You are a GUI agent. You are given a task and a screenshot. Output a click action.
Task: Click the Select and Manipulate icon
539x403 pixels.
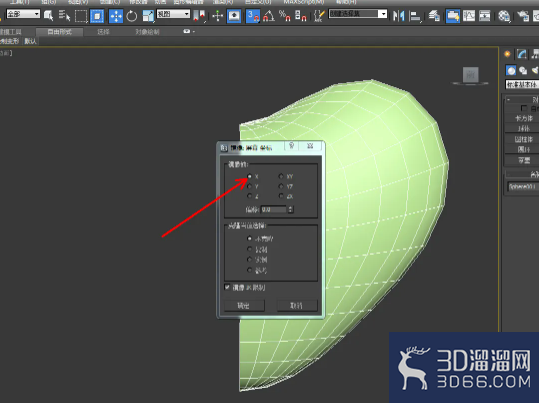click(x=218, y=16)
